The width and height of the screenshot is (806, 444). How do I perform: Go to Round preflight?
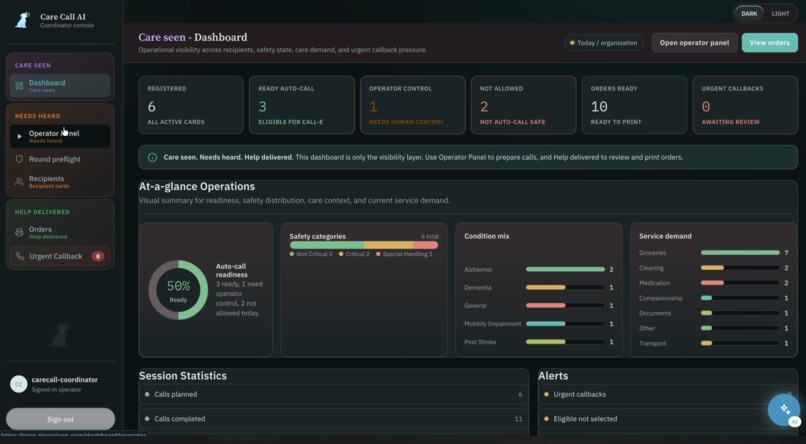click(x=60, y=159)
